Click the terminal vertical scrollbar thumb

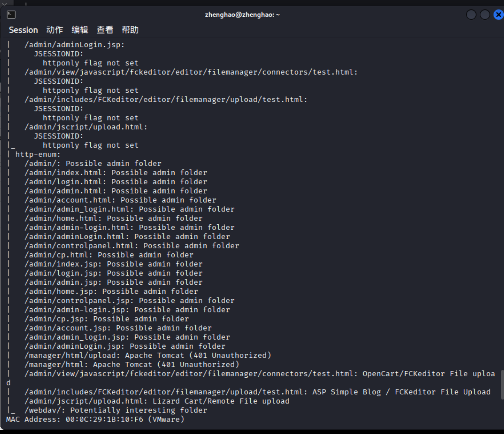502,384
